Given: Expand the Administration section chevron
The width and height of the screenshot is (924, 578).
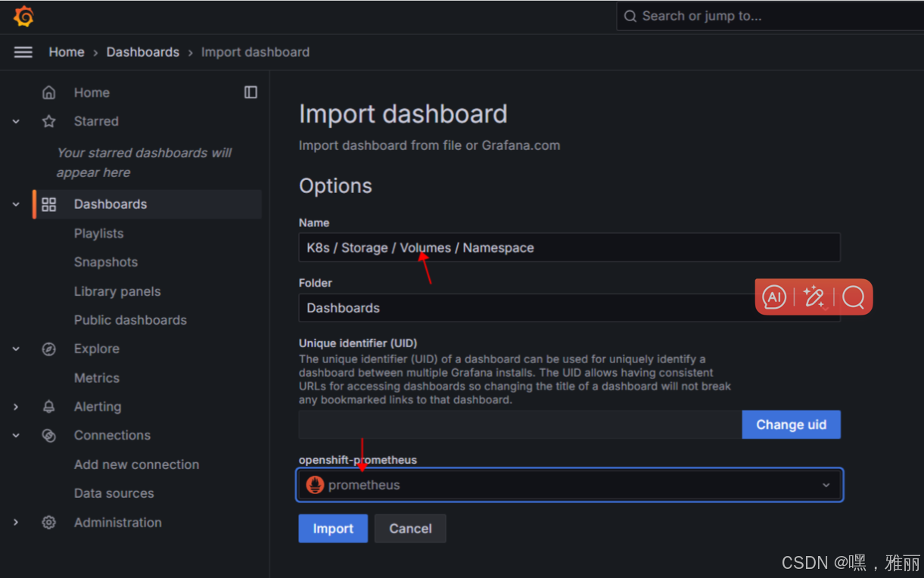Looking at the screenshot, I should pos(16,522).
